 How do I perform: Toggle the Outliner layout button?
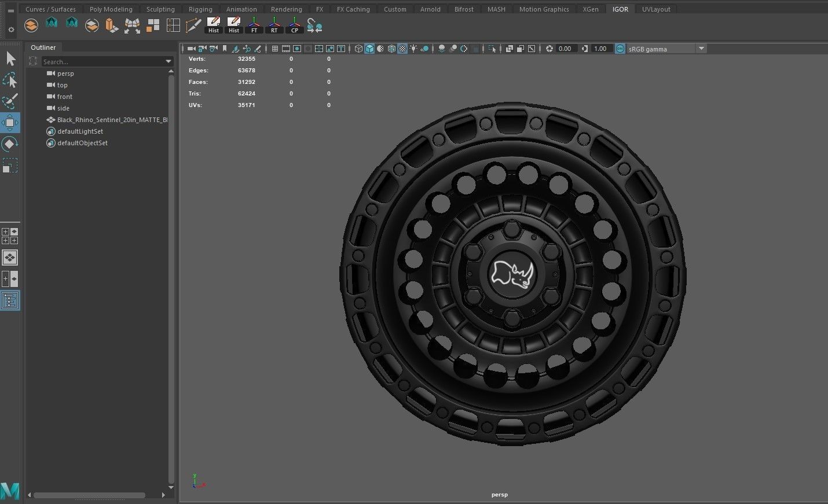[x=10, y=300]
